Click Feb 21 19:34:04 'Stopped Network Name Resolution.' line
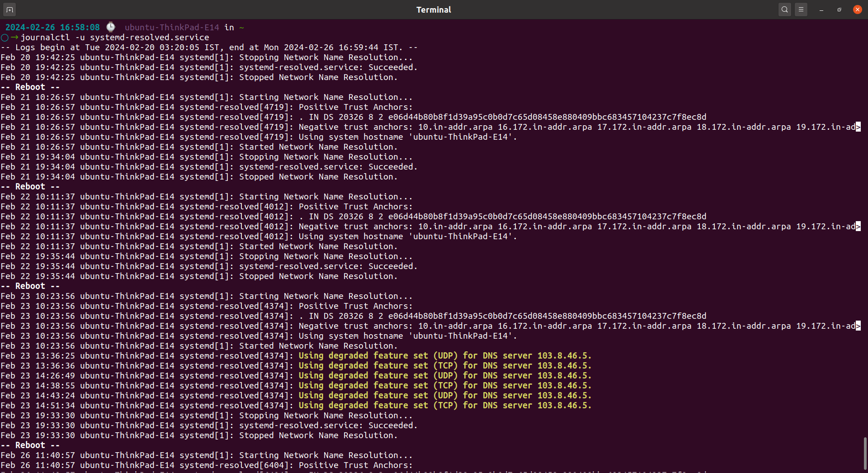Screen dimensions: 868x473 click(199, 177)
